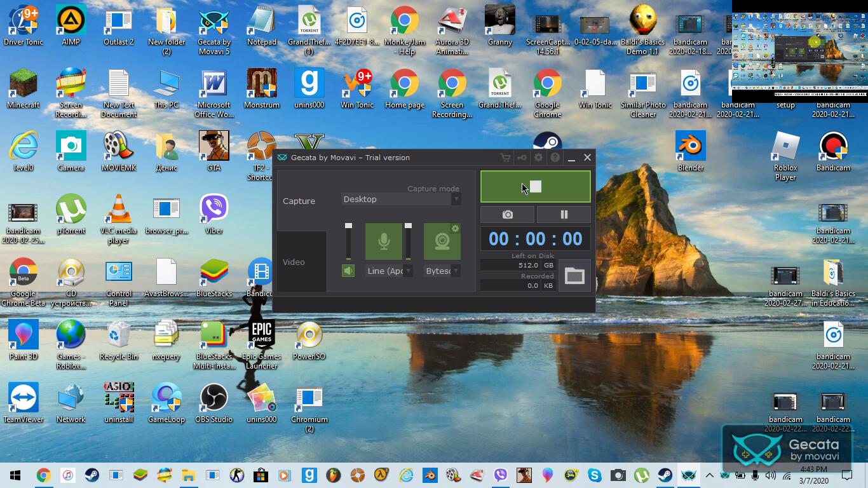Open Steam from the taskbar
Image resolution: width=868 pixels, height=488 pixels.
[92, 475]
